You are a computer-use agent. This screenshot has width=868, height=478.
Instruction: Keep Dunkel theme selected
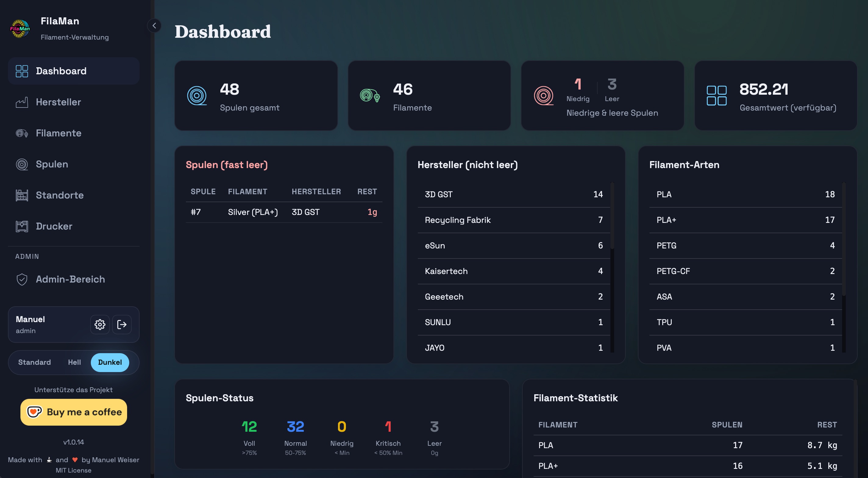(110, 363)
